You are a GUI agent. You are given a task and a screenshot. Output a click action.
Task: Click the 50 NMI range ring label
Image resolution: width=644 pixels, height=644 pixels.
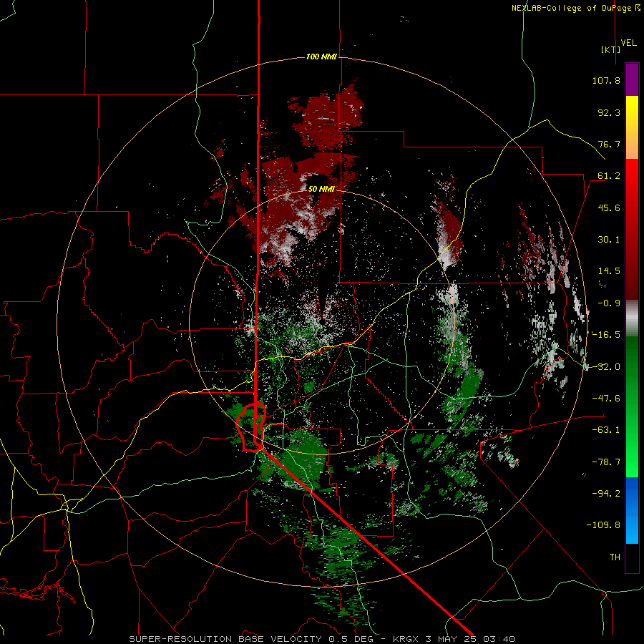[321, 190]
